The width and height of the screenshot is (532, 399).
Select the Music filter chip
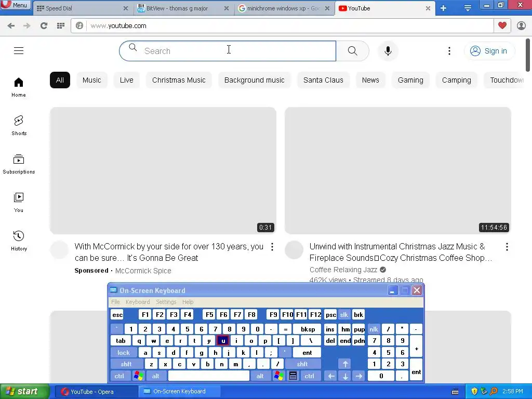[x=92, y=80]
